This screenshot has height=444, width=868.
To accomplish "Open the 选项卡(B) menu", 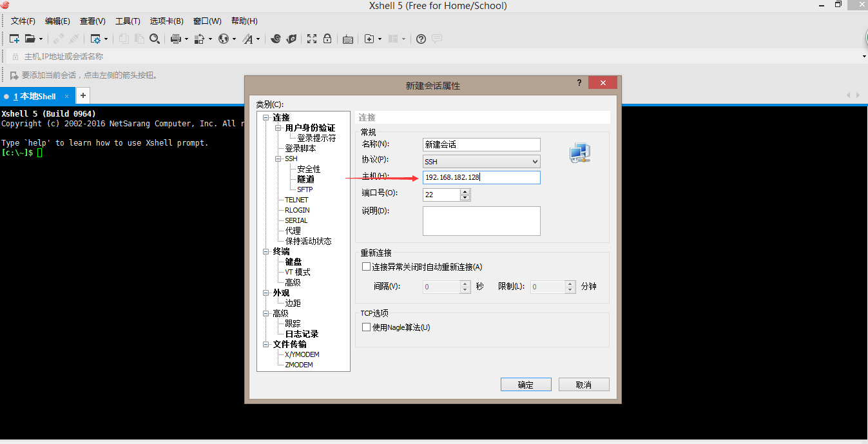I will click(x=166, y=21).
